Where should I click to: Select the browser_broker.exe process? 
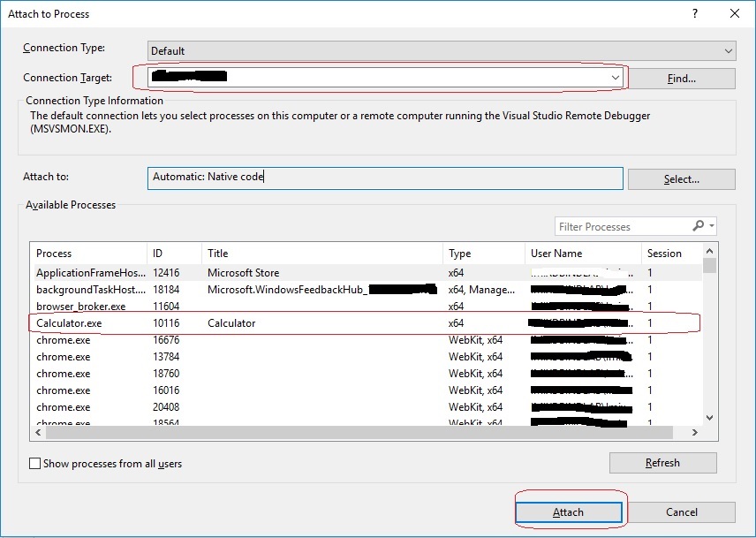265,306
